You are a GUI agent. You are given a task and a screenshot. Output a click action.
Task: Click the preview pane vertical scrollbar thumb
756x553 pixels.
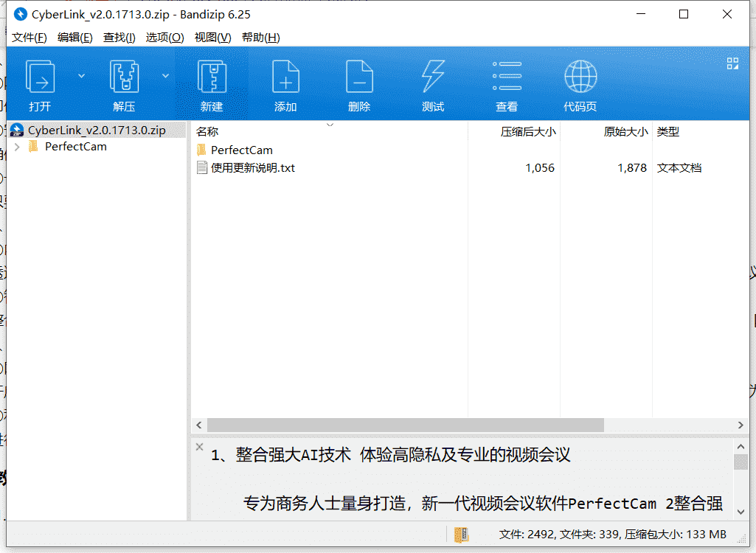[741, 462]
